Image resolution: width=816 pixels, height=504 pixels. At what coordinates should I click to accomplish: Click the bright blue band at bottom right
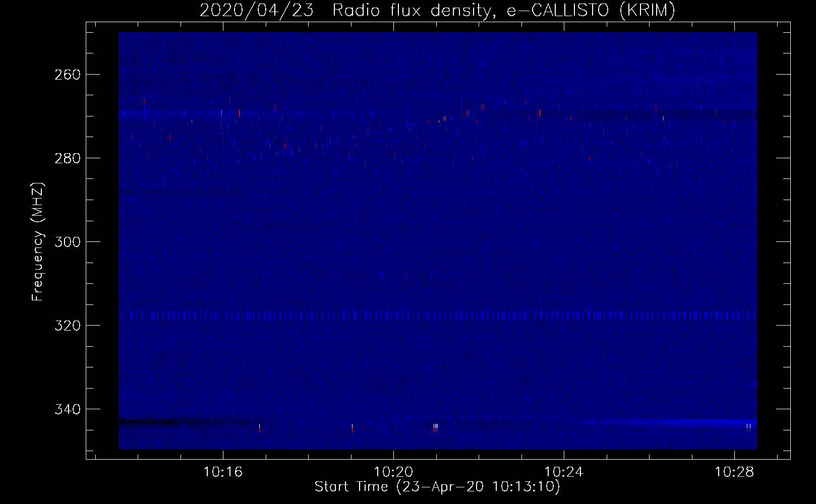668,422
